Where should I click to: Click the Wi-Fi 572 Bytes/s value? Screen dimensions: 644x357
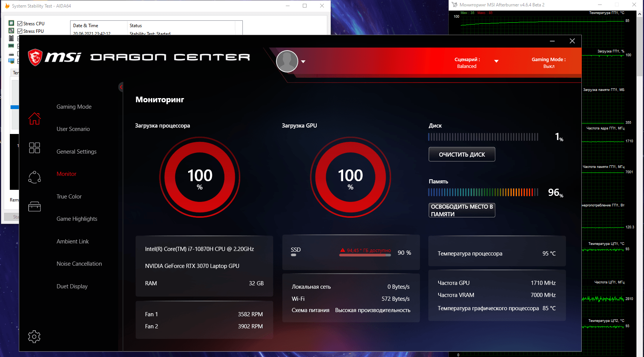click(x=396, y=299)
